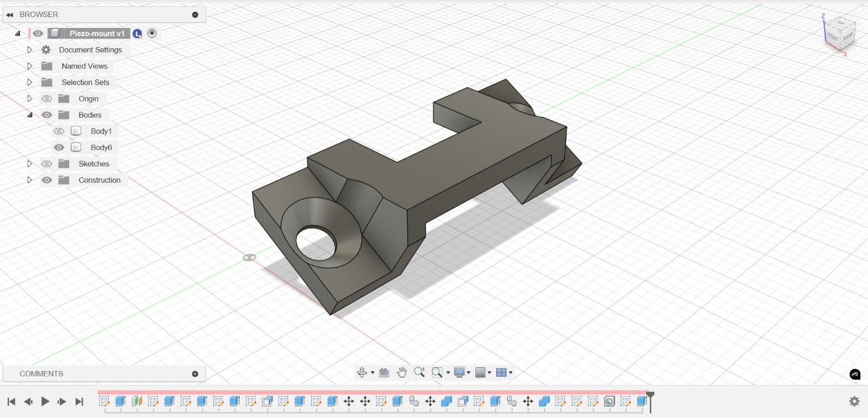
Task: Select the 'Piezo-mount v1' root label
Action: [x=97, y=33]
